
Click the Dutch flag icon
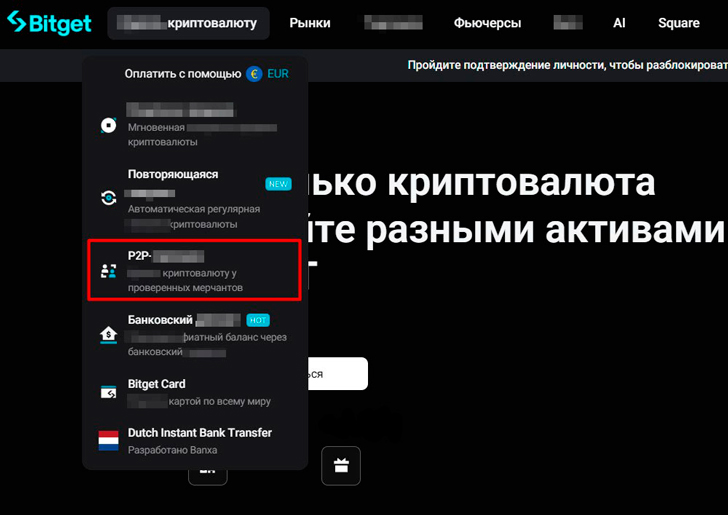coord(109,441)
